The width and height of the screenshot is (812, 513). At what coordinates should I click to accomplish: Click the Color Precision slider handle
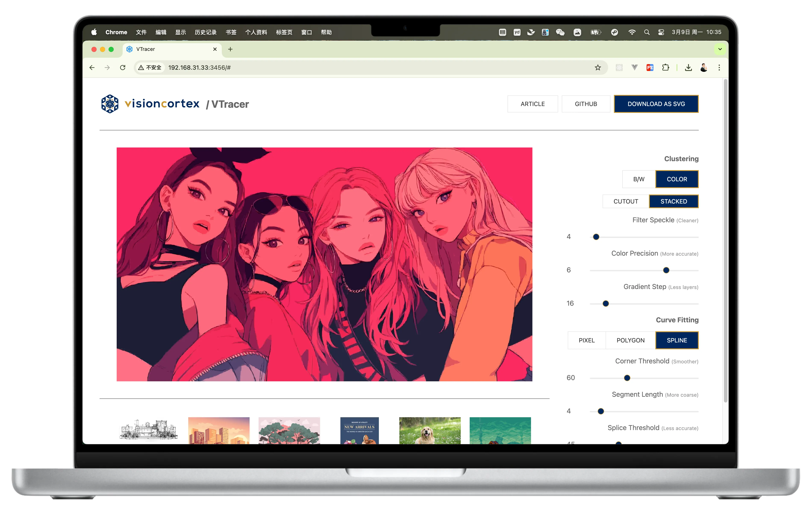666,270
